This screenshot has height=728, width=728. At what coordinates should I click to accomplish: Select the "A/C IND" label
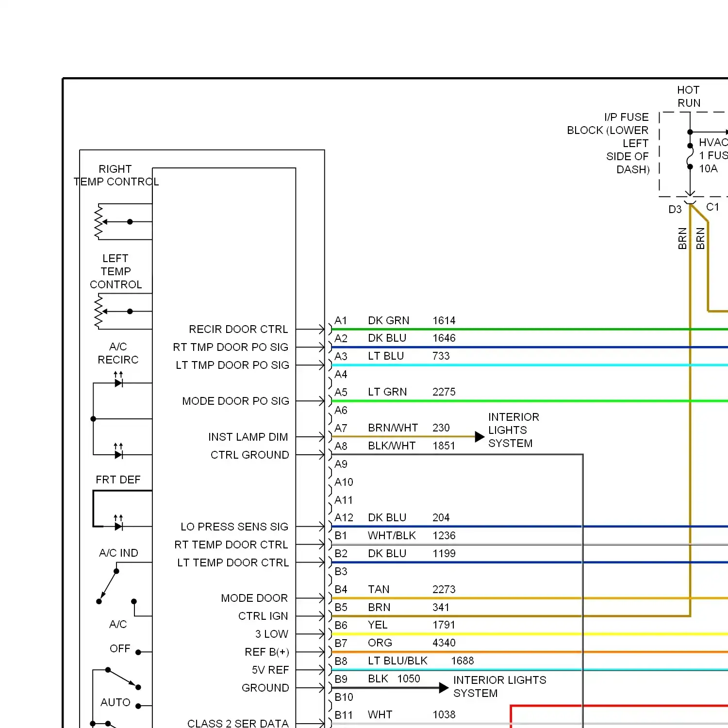point(118,553)
